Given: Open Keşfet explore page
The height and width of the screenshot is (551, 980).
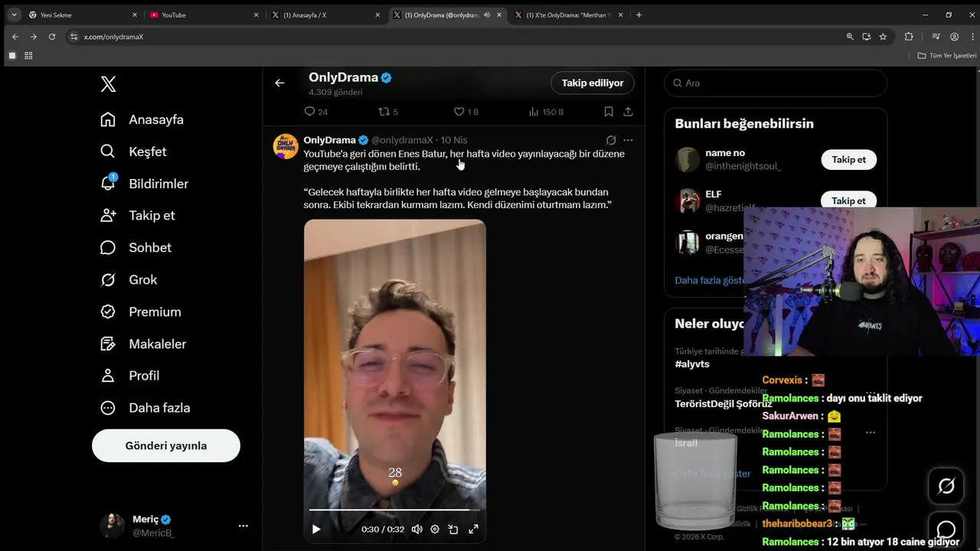Looking at the screenshot, I should pos(133,152).
